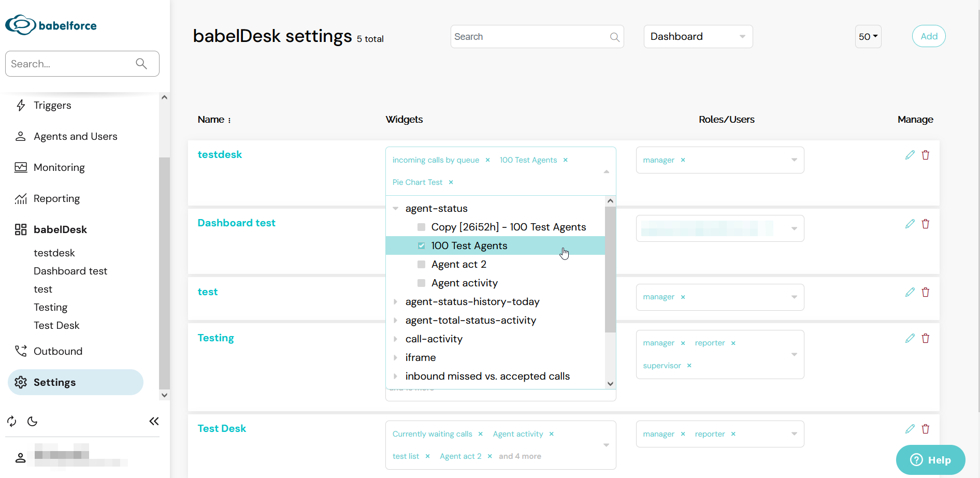Click the Monitoring chart icon
Image resolution: width=980 pixels, height=478 pixels.
click(x=21, y=167)
